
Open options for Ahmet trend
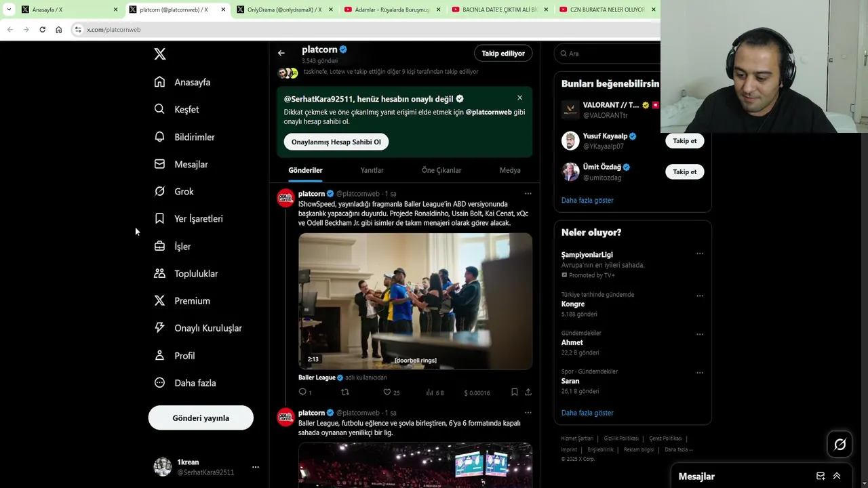(700, 334)
